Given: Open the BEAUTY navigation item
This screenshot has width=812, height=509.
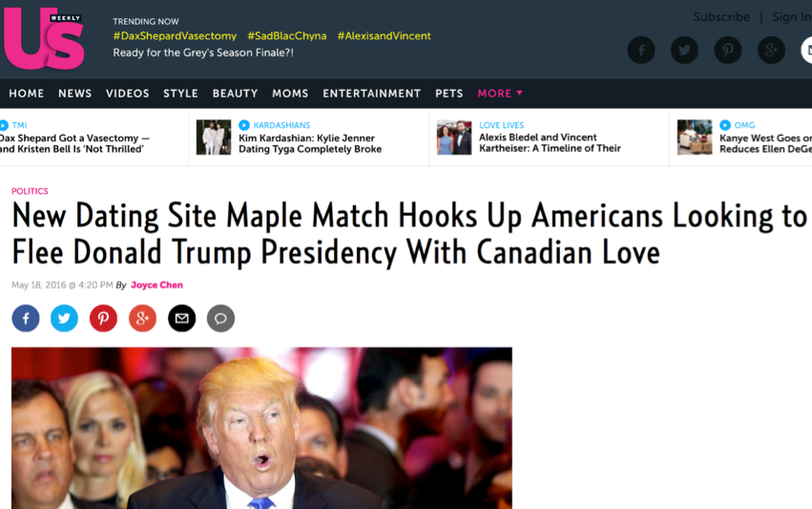Looking at the screenshot, I should point(235,94).
